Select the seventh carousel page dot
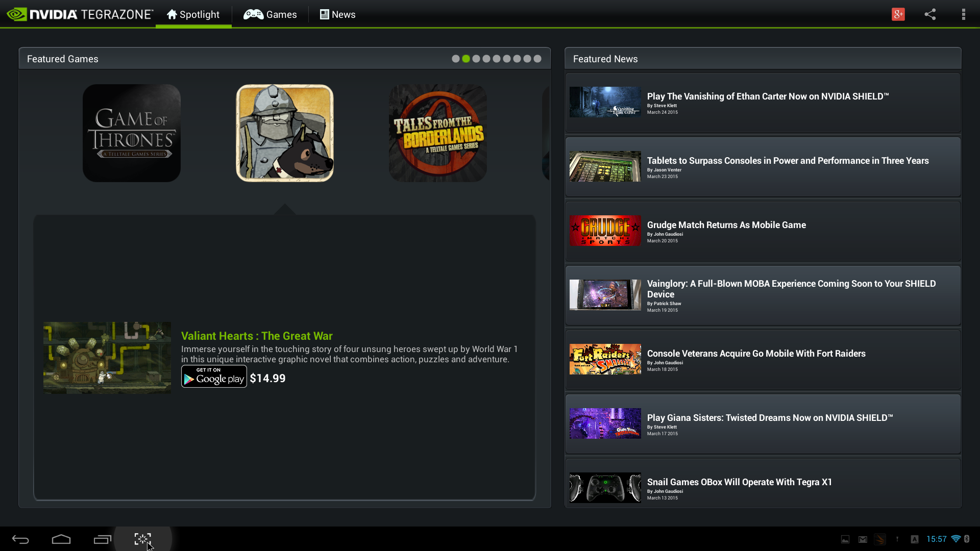 click(517, 59)
